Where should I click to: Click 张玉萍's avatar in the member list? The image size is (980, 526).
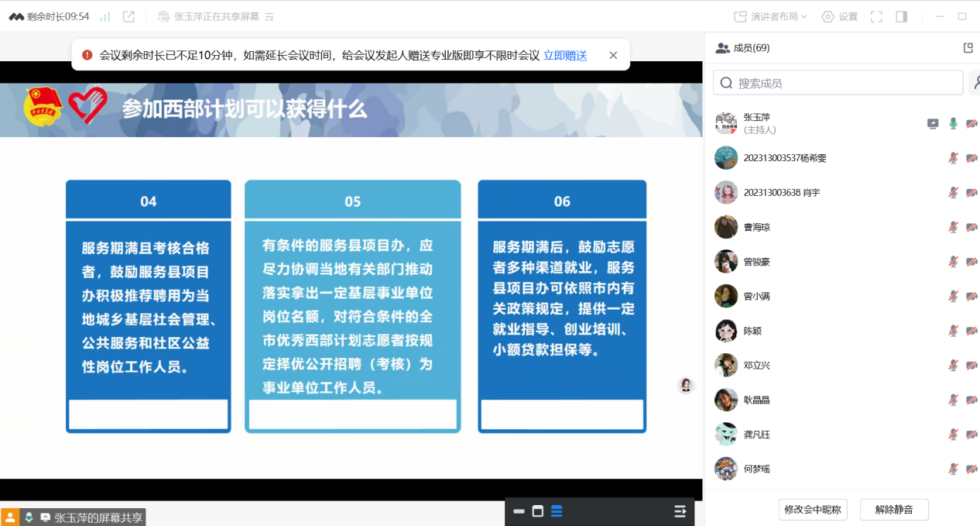[726, 123]
